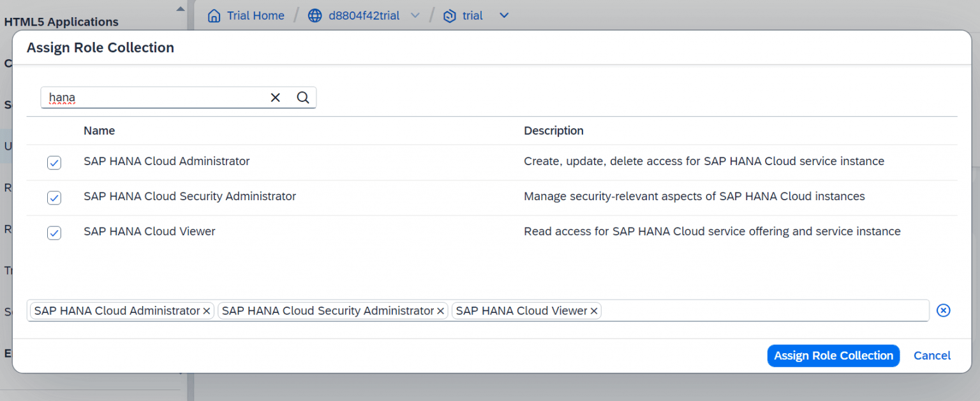Select HTML5 Applications in the sidebar
This screenshot has height=401, width=980.
(x=61, y=21)
